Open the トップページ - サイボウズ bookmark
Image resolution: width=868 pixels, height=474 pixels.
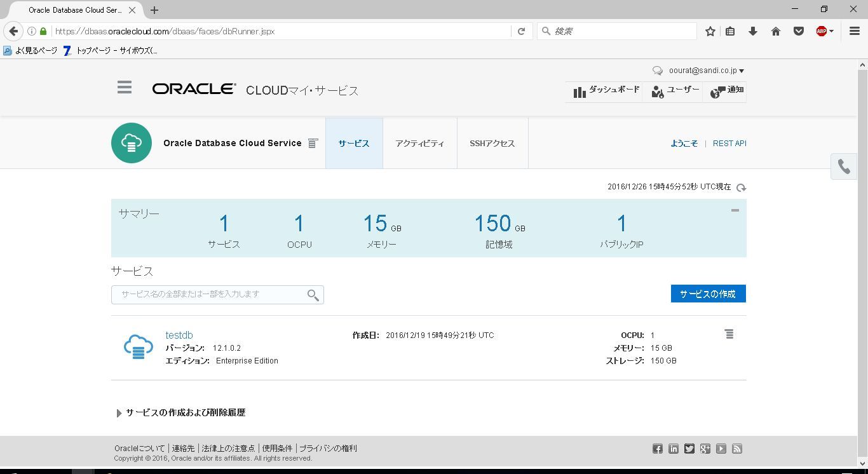[x=111, y=51]
